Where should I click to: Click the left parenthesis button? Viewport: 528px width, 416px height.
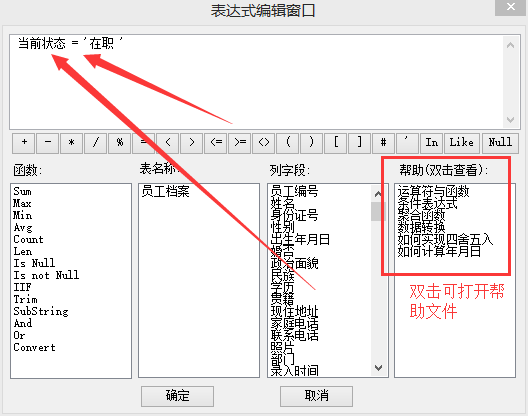(x=288, y=143)
